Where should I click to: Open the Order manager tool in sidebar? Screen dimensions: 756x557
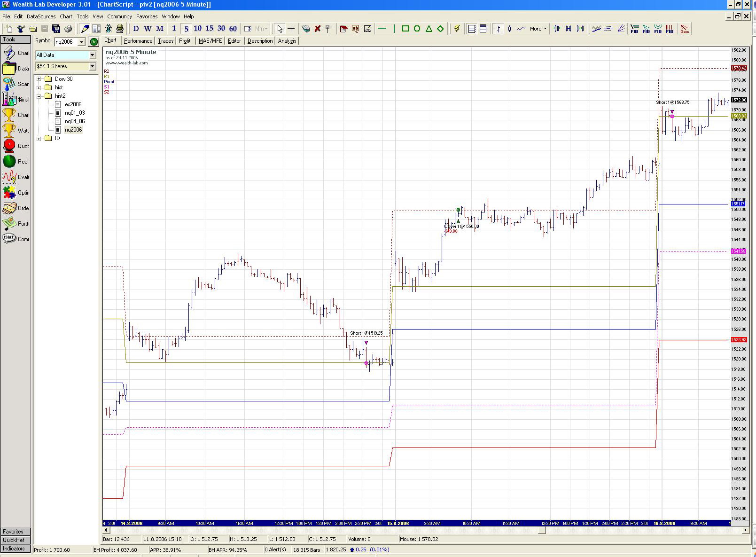point(16,208)
